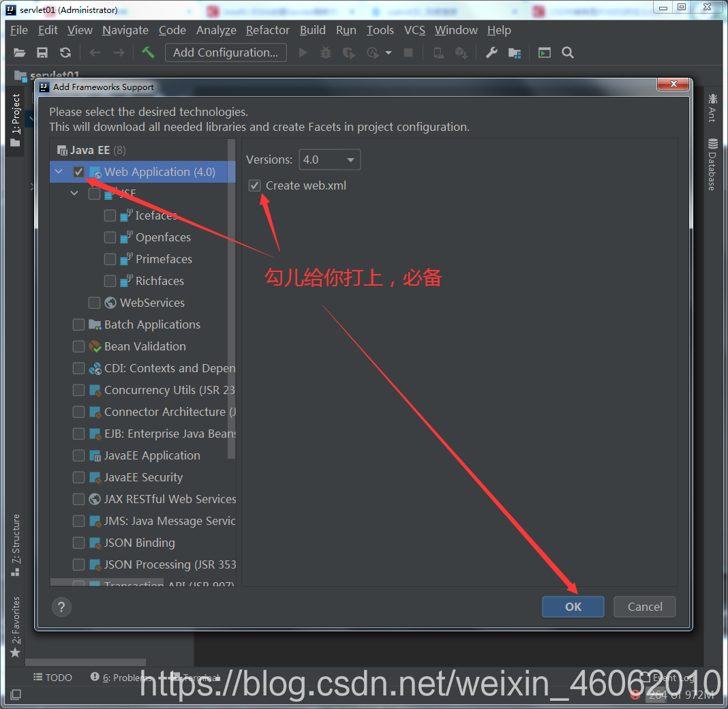Uncheck the Web Application (4.0) checkbox
The width and height of the screenshot is (728, 709).
pyautogui.click(x=78, y=172)
